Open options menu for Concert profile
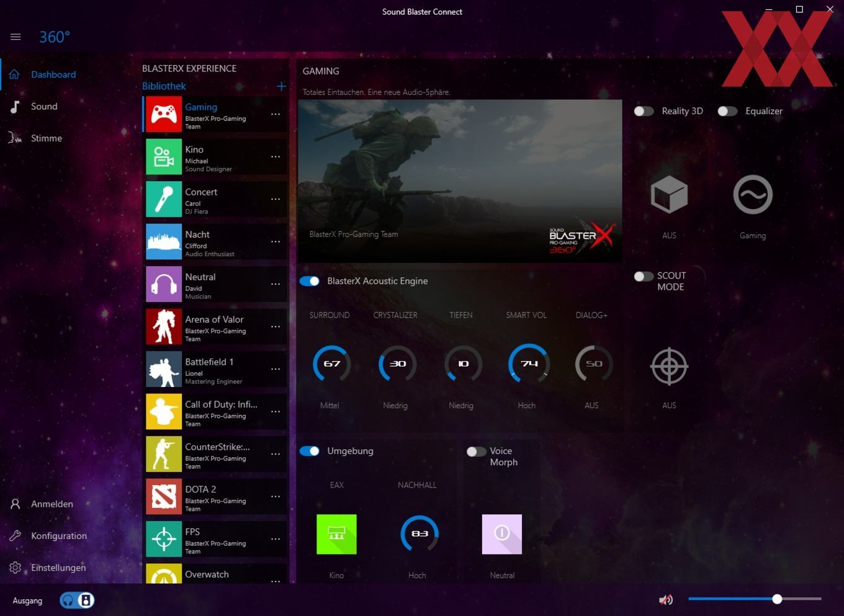 [276, 199]
